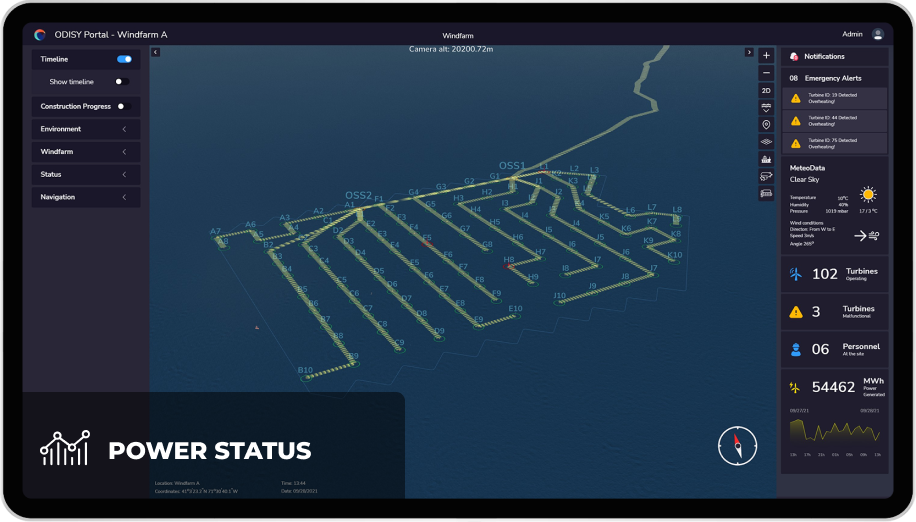Screen dimensions: 916x522
Task: Open the Notifications bell icon
Action: 794,57
